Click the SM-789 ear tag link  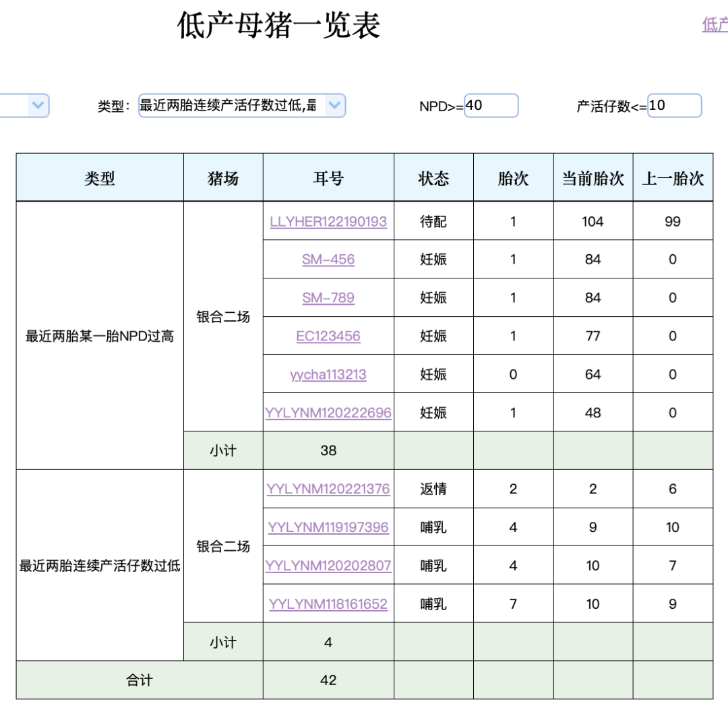tap(328, 298)
